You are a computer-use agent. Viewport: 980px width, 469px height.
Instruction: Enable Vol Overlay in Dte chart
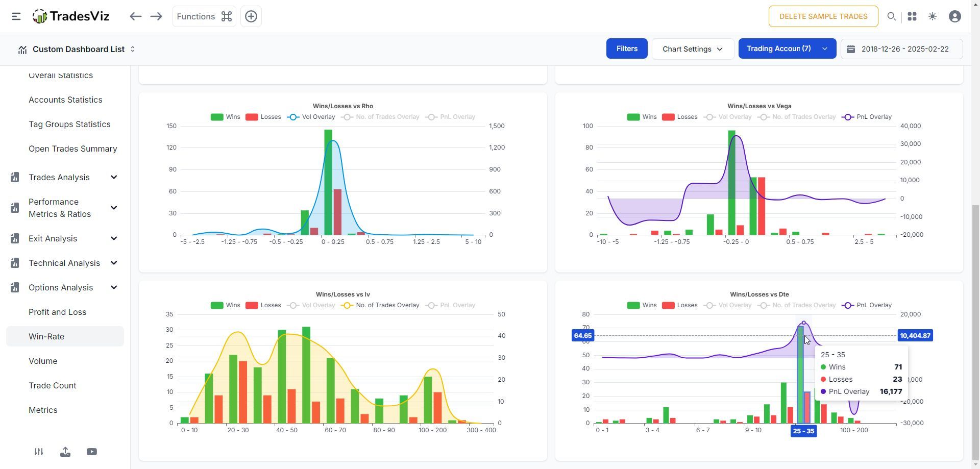727,305
